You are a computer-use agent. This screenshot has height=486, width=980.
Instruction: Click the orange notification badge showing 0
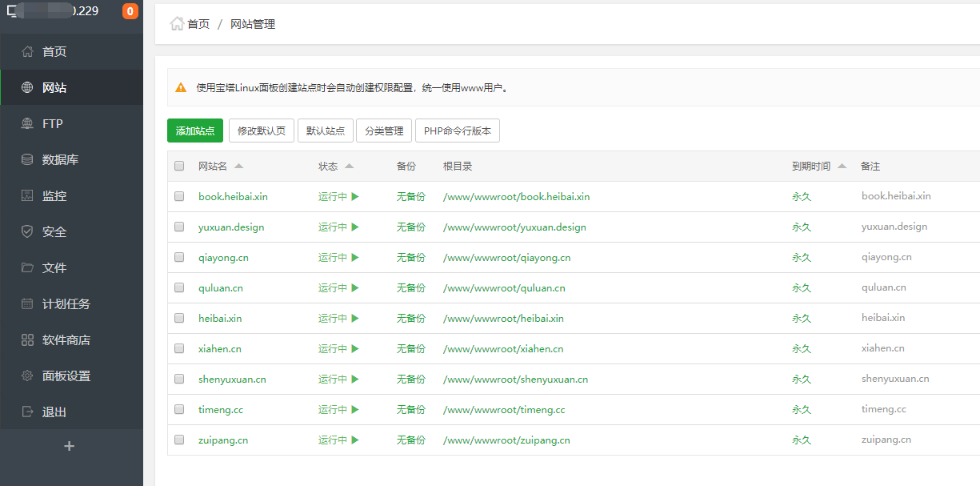130,11
